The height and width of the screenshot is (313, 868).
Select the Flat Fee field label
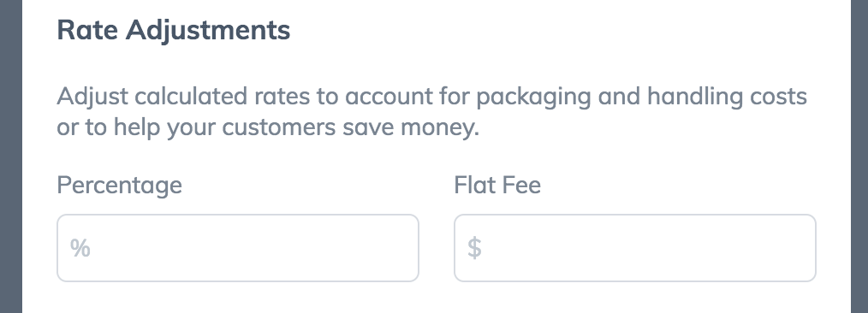[497, 185]
